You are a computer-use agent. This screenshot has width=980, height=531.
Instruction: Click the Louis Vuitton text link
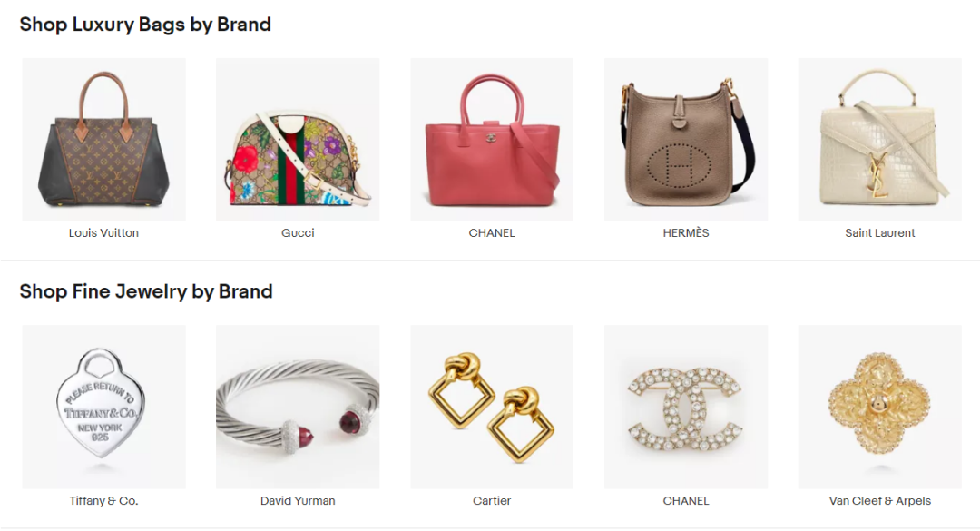pos(103,232)
